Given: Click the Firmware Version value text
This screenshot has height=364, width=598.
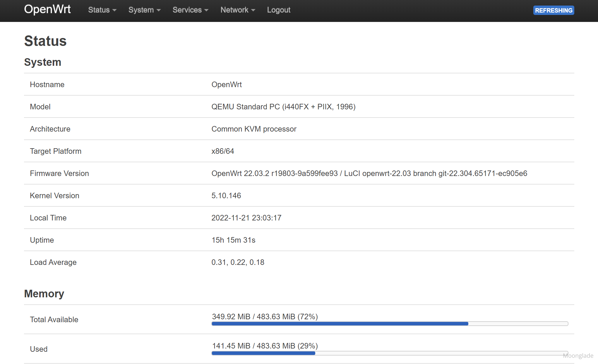Looking at the screenshot, I should (369, 173).
